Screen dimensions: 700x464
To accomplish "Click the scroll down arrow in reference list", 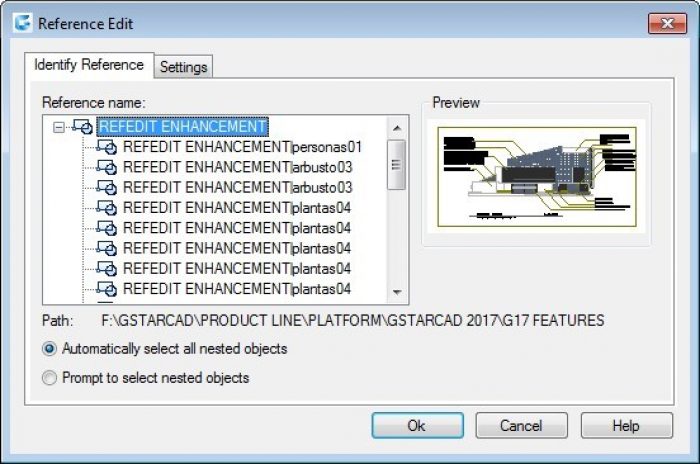I will click(x=396, y=293).
